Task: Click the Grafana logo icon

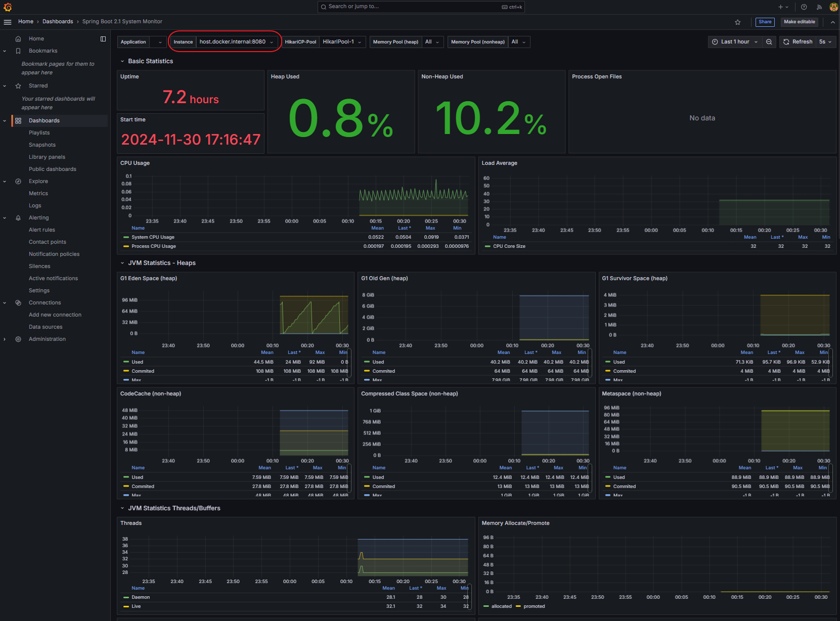Action: 8,7
